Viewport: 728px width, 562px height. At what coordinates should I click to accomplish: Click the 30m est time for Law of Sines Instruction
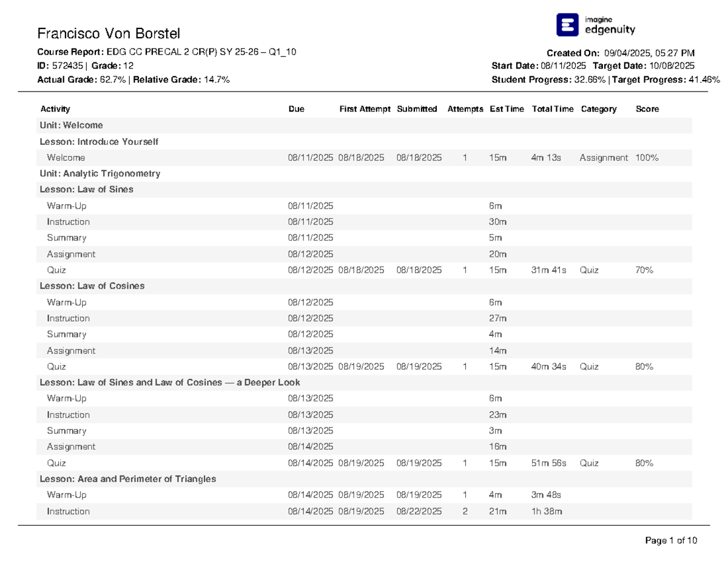click(x=497, y=222)
